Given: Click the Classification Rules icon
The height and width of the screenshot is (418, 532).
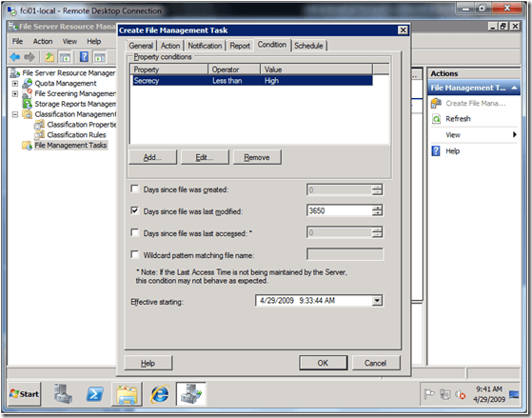Looking at the screenshot, I should click(39, 135).
